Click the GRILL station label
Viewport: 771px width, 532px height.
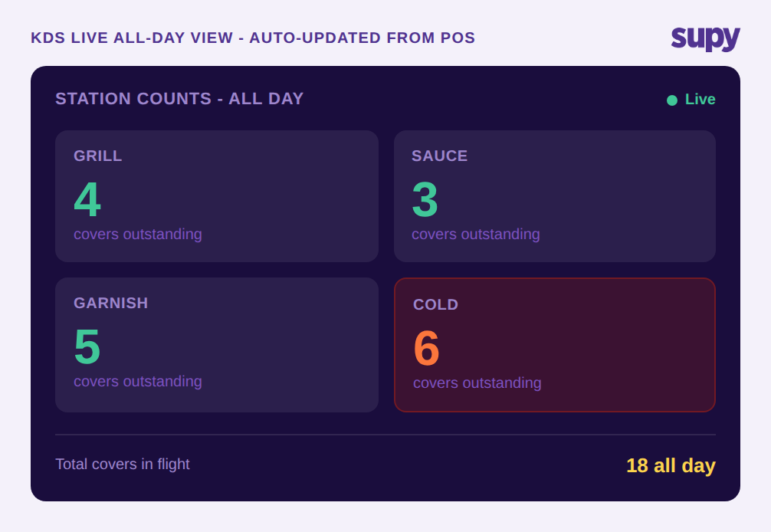98,156
